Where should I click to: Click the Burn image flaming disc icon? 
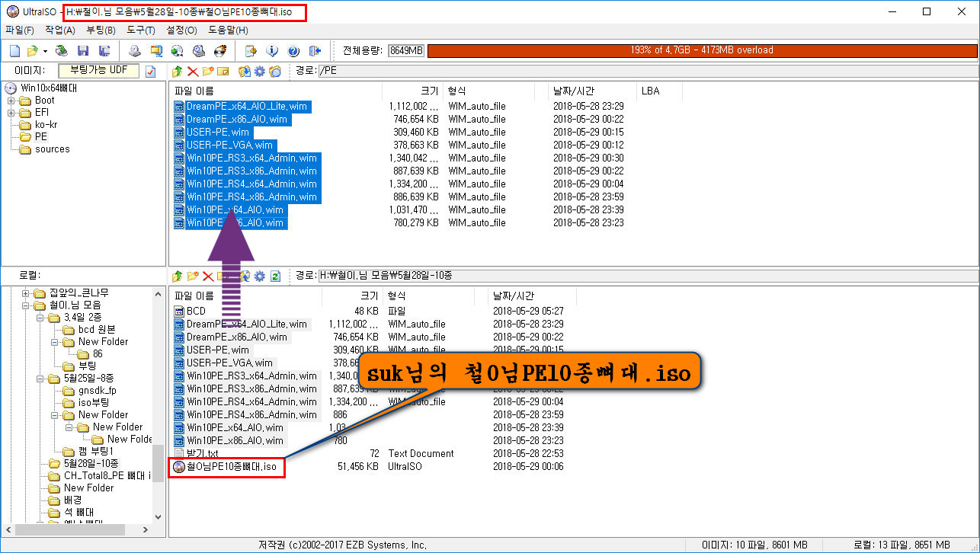pos(219,51)
